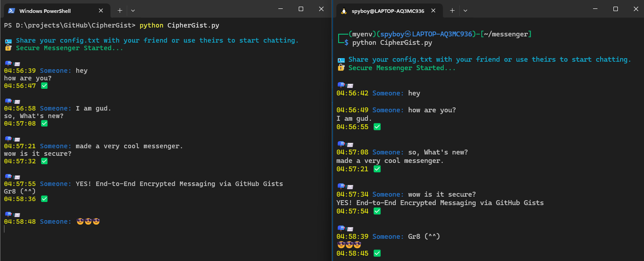Viewport: 644px width, 261px height.
Task: Click green checkmark beside 04:57:08 in PowerShell
Action: tap(44, 123)
